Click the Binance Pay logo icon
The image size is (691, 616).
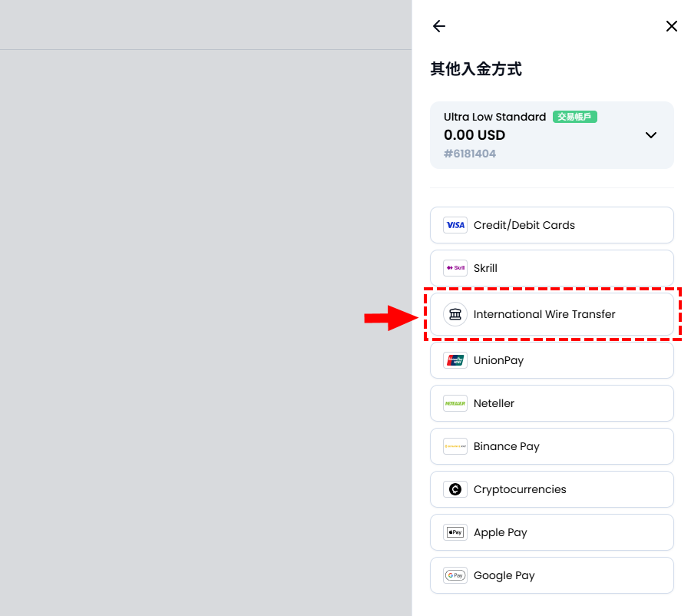point(455,446)
